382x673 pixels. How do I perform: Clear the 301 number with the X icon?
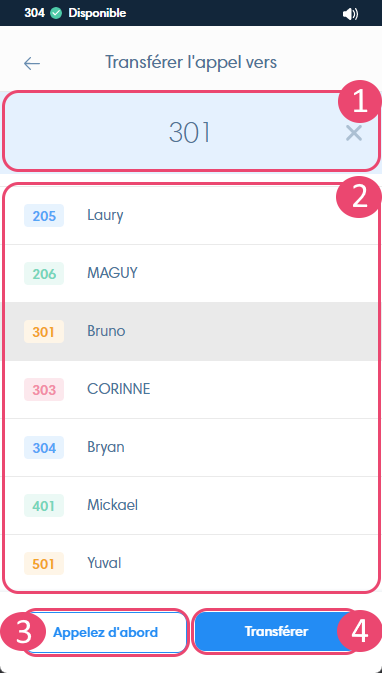tap(354, 133)
